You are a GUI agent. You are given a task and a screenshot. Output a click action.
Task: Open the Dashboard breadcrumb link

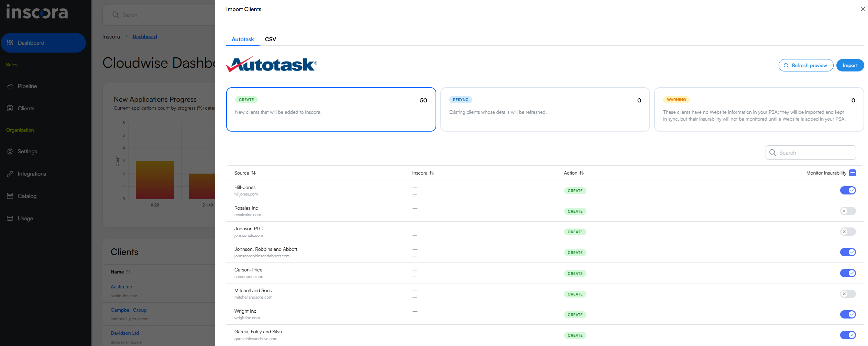145,36
